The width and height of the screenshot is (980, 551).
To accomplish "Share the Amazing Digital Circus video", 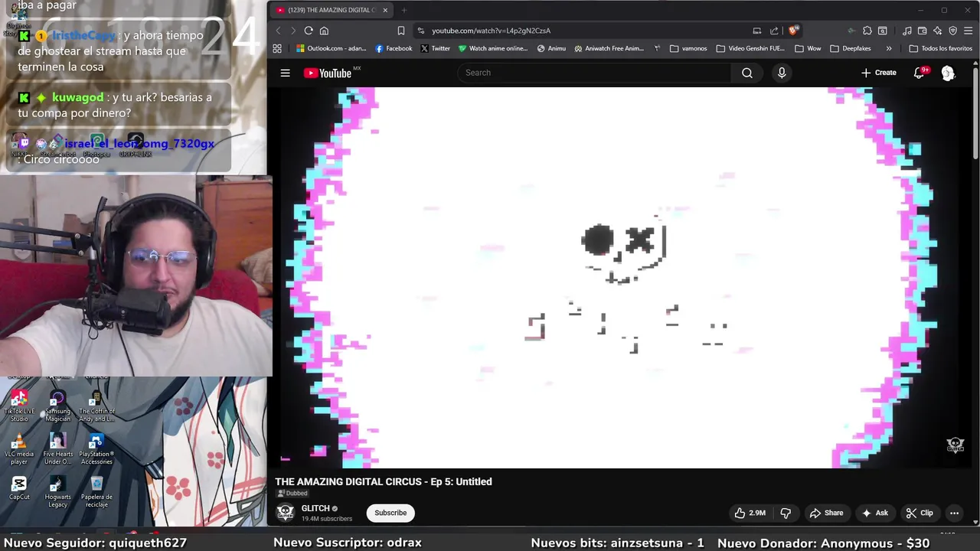I will 826,513.
